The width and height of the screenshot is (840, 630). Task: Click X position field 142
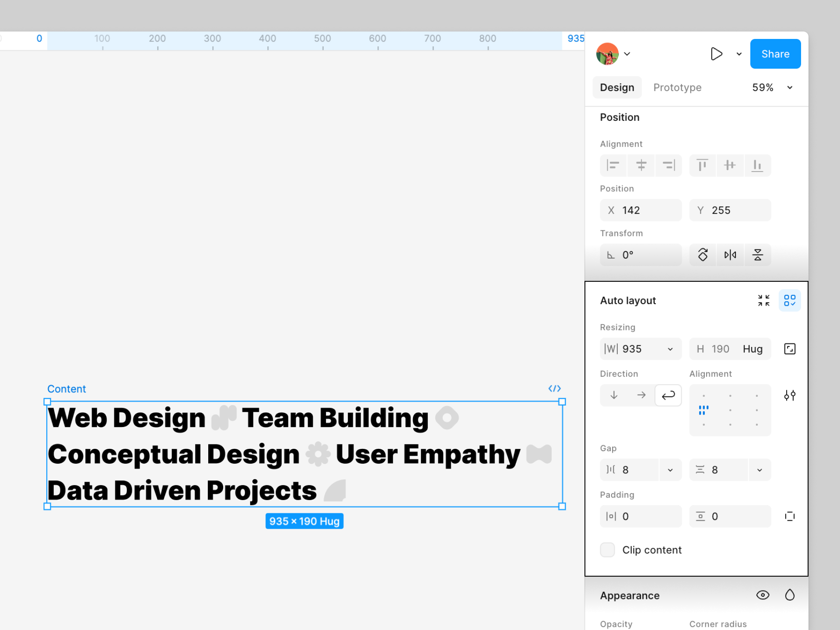coord(640,210)
